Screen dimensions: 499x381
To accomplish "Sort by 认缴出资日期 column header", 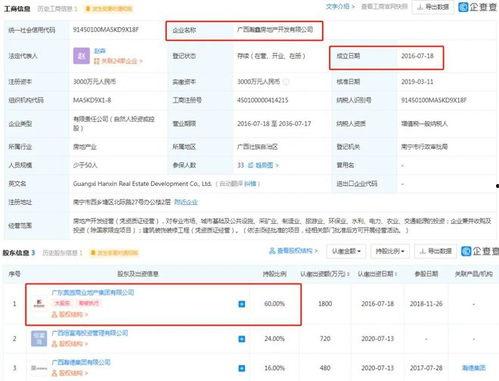I will pyautogui.click(x=377, y=274).
